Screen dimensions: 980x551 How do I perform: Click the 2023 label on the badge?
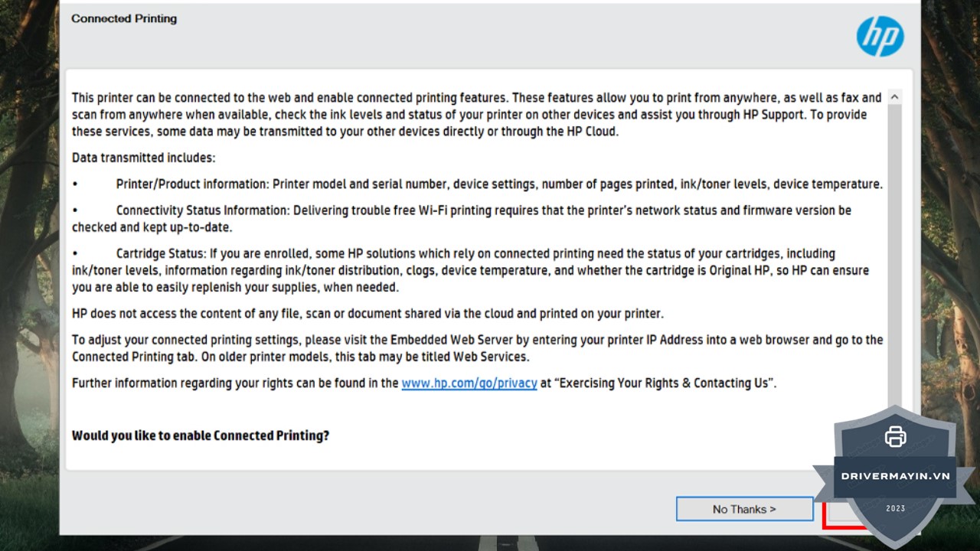tap(895, 508)
